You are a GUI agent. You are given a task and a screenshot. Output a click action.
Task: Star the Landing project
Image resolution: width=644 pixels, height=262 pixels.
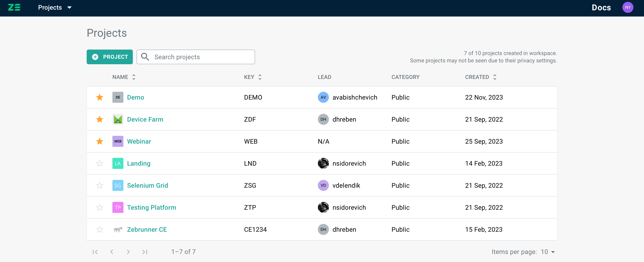point(100,163)
